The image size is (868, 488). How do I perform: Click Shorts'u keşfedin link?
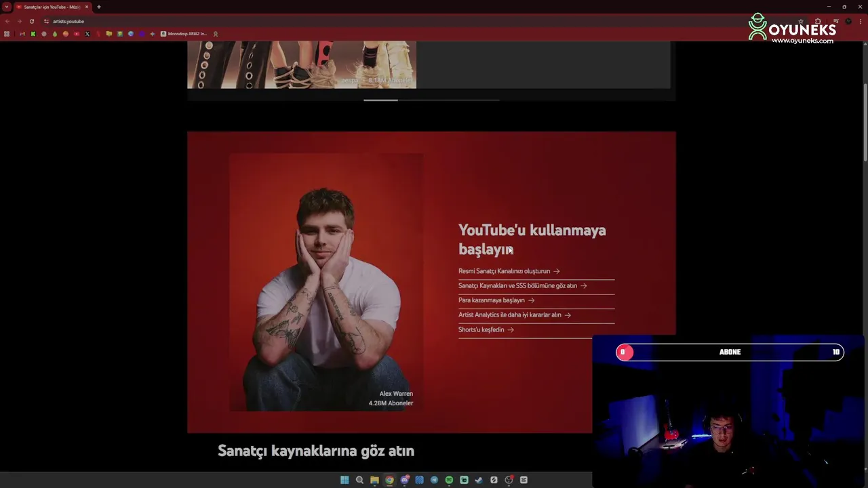486,329
